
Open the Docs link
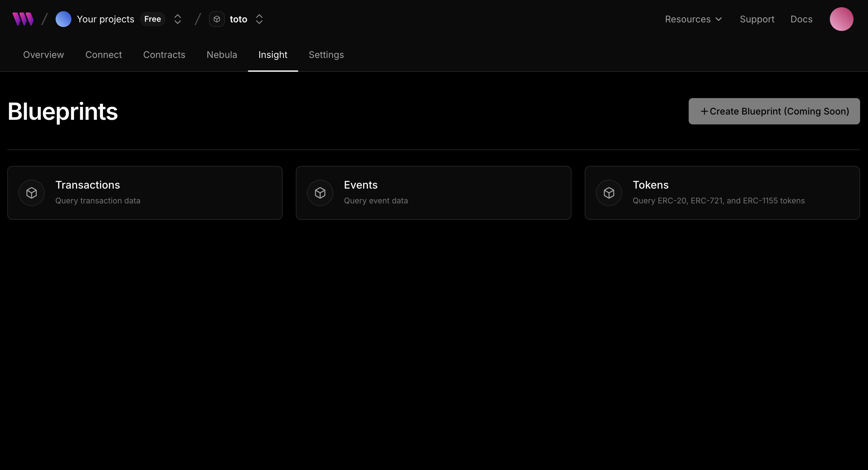pos(801,19)
